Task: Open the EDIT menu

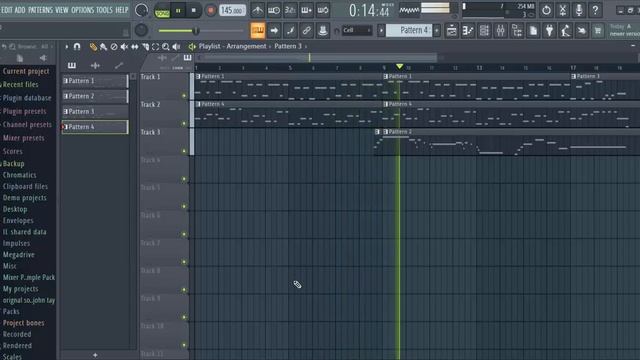Action: click(x=7, y=10)
